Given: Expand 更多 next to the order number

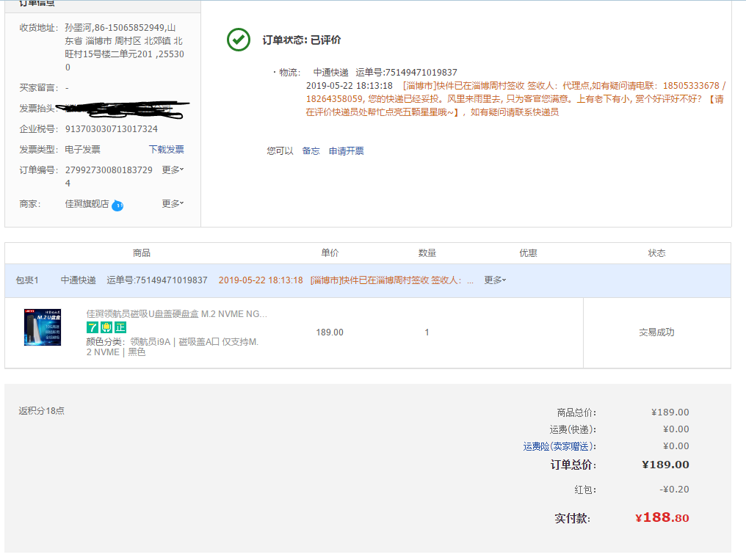Looking at the screenshot, I should coord(173,170).
